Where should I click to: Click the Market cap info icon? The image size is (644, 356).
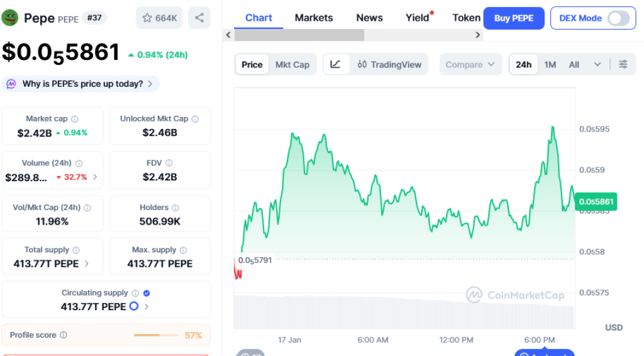pos(75,119)
